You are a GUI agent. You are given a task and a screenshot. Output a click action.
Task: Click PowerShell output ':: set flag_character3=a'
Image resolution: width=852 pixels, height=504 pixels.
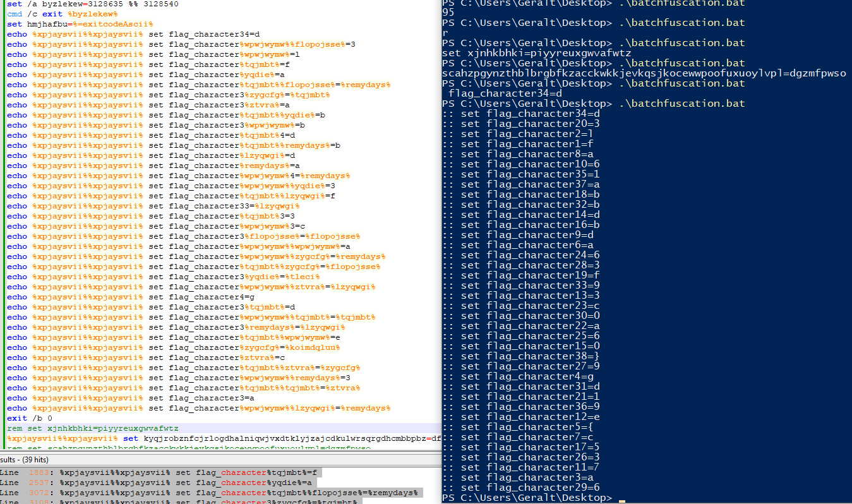[519, 477]
